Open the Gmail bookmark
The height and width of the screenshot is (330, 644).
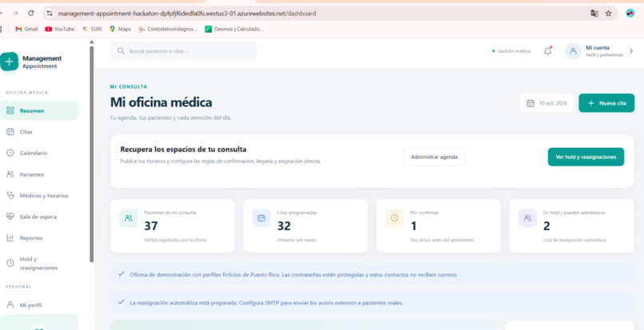click(x=26, y=30)
